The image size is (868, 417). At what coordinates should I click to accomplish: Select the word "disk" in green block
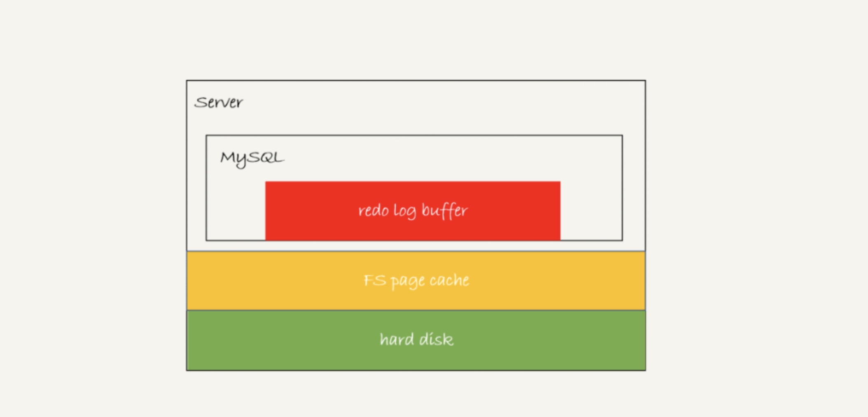click(436, 340)
